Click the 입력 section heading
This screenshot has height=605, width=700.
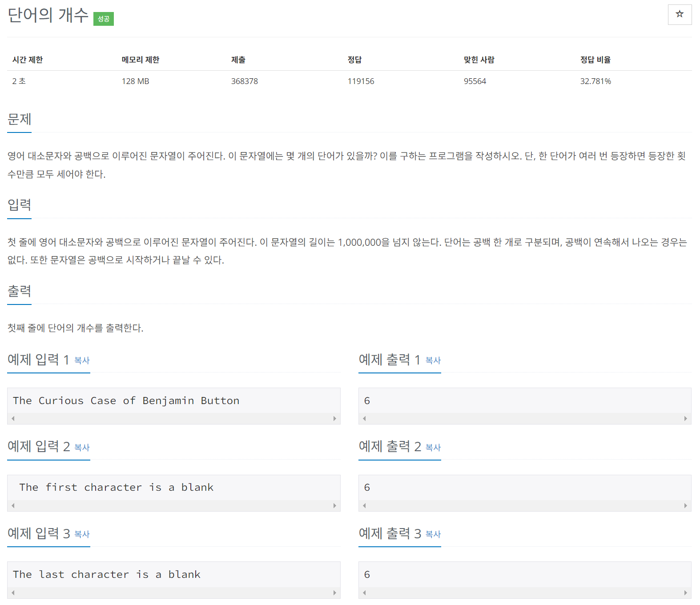[20, 204]
